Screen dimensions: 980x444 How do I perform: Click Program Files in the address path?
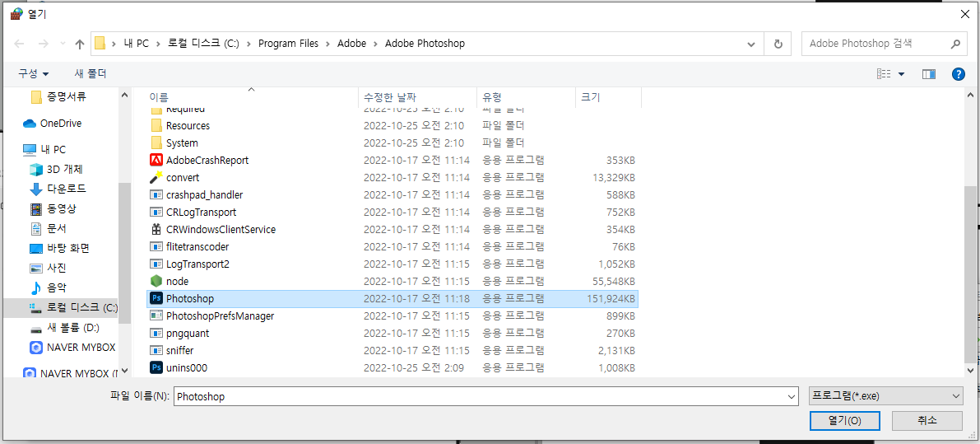[x=288, y=44]
